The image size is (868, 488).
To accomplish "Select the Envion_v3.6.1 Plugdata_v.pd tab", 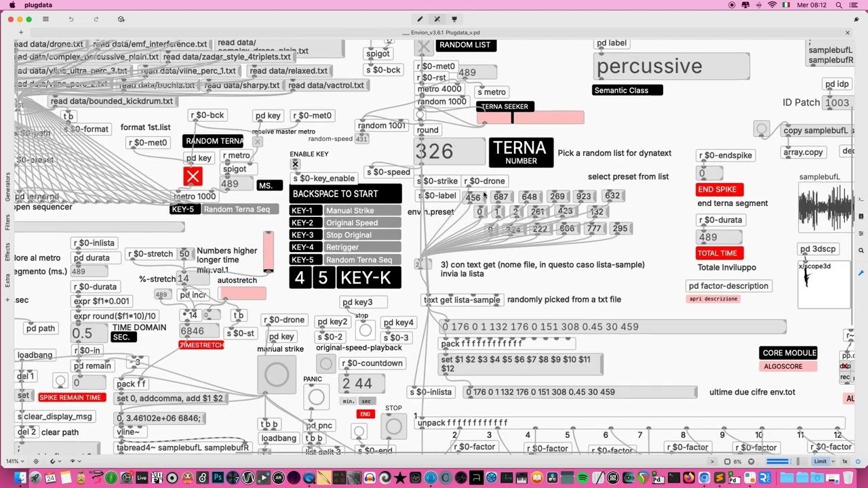I will (x=441, y=33).
